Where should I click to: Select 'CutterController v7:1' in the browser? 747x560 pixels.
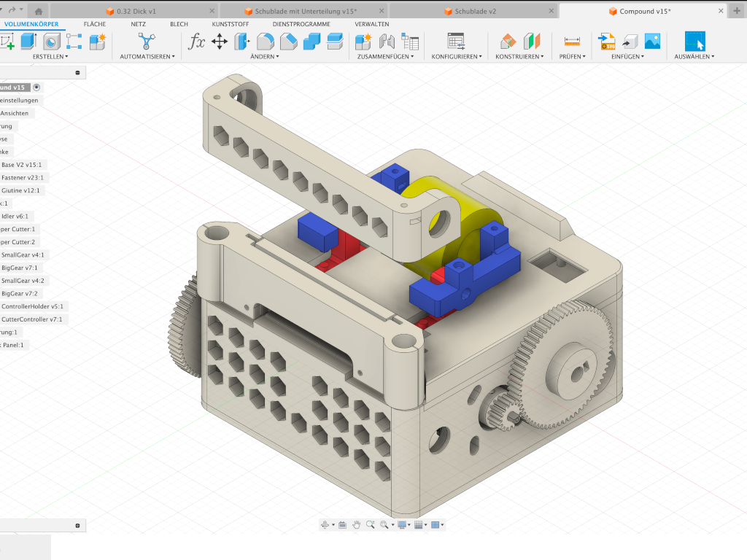pyautogui.click(x=31, y=319)
